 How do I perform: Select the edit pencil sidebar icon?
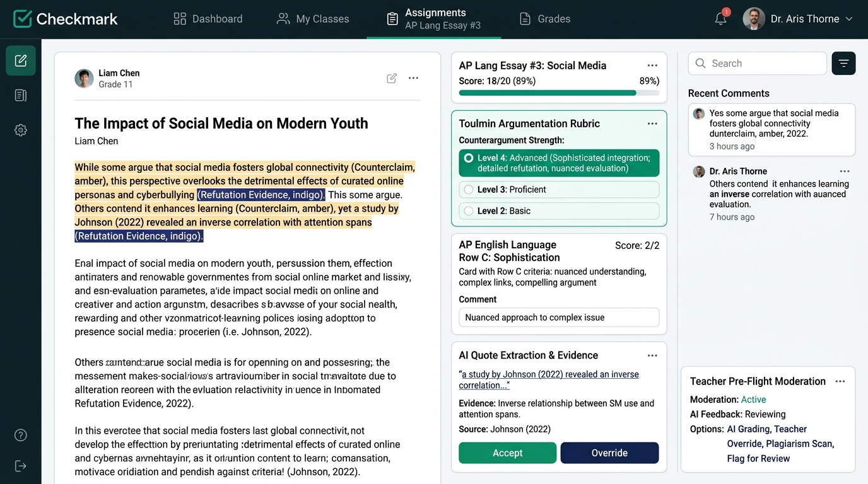(21, 60)
